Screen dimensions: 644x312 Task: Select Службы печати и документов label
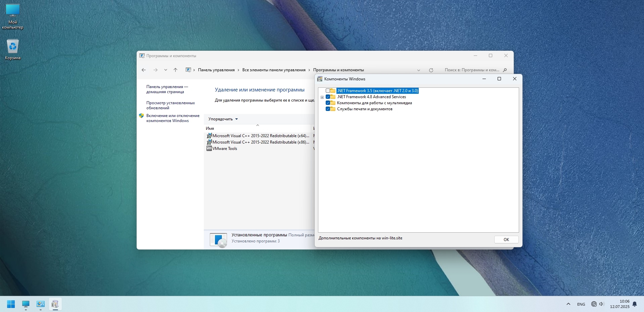[x=365, y=109]
